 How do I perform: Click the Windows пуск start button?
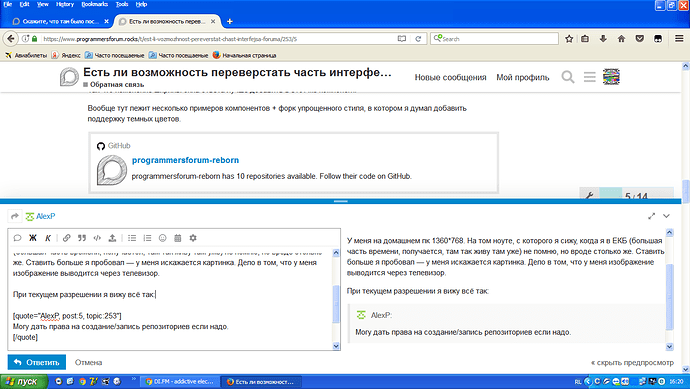[x=24, y=382]
